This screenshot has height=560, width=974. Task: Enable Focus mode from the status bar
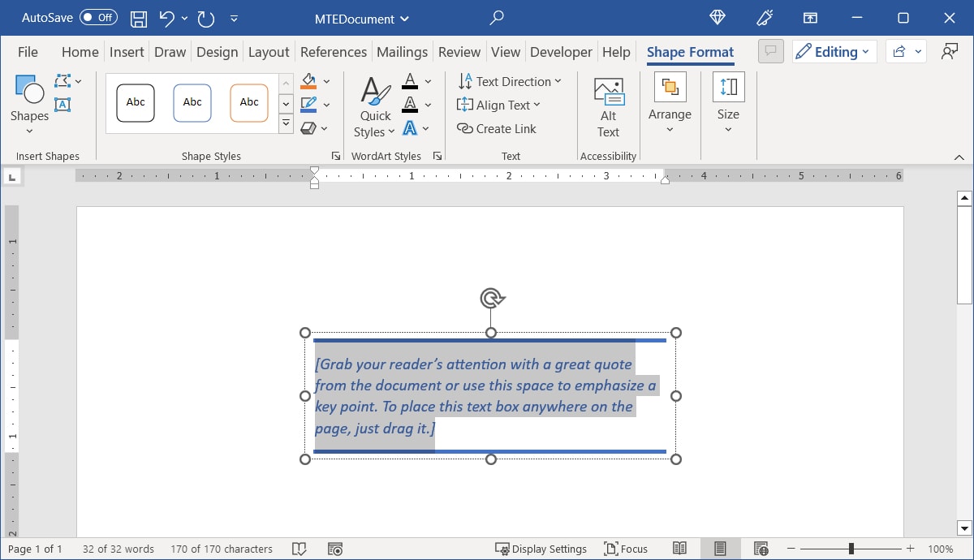pyautogui.click(x=627, y=549)
